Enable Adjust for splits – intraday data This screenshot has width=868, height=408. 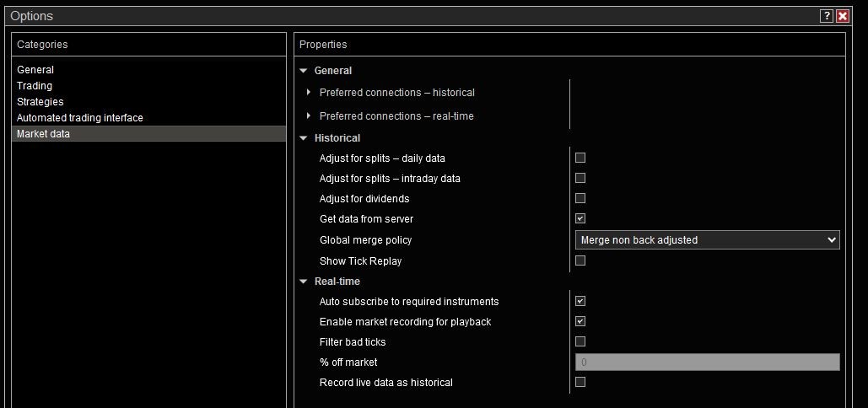[x=580, y=178]
